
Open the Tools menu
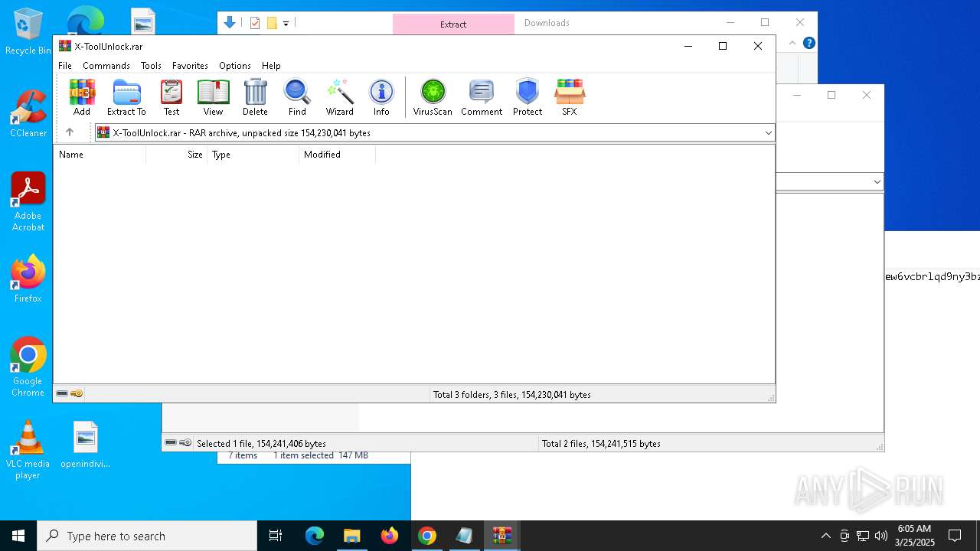(151, 66)
